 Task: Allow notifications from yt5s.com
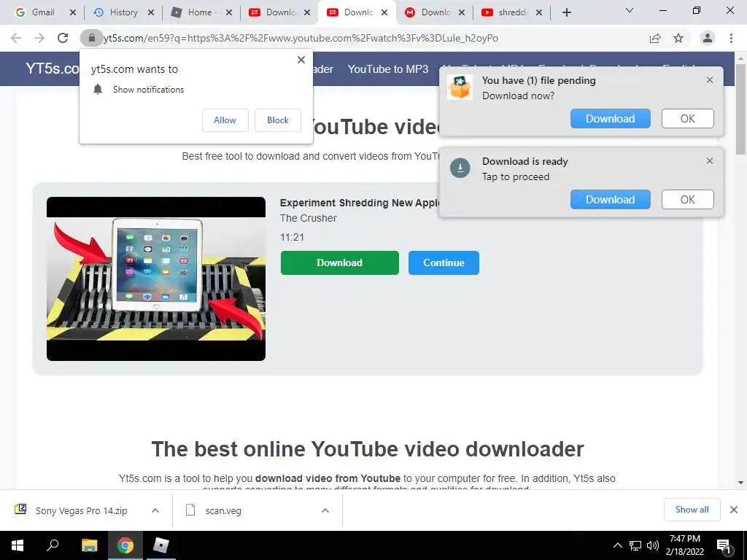(225, 120)
